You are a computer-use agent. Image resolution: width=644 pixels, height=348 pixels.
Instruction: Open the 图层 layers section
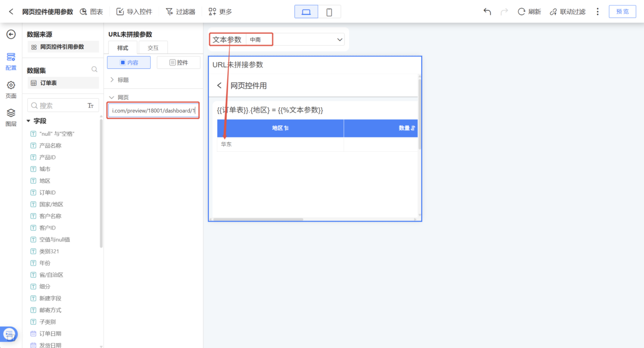11,117
